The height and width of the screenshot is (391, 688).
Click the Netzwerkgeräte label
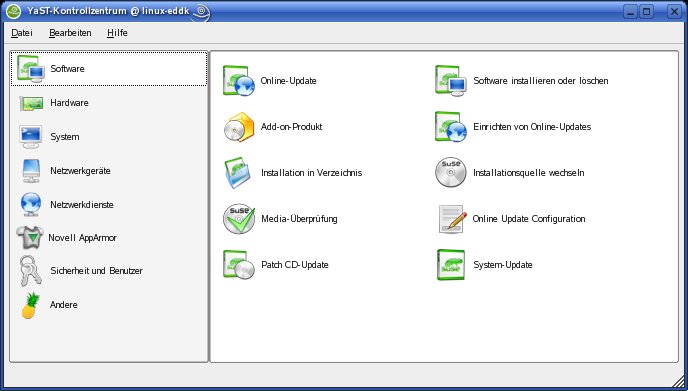(80, 171)
